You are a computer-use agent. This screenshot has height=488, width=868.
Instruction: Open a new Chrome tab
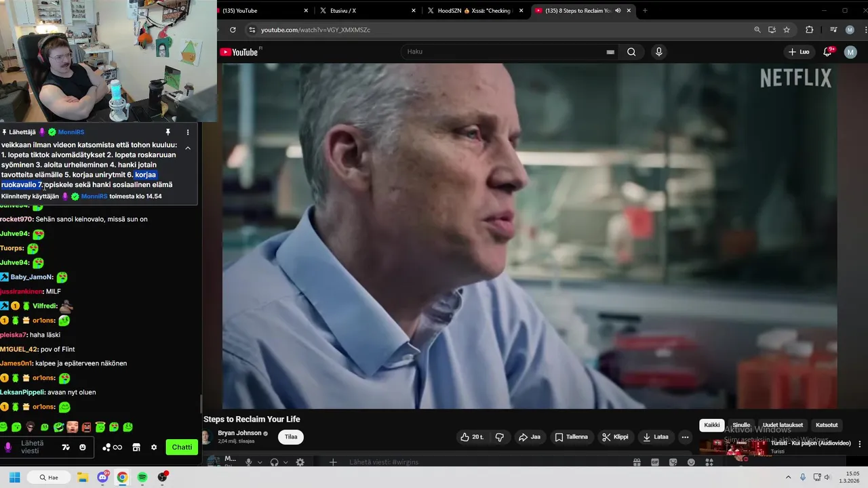coord(645,11)
